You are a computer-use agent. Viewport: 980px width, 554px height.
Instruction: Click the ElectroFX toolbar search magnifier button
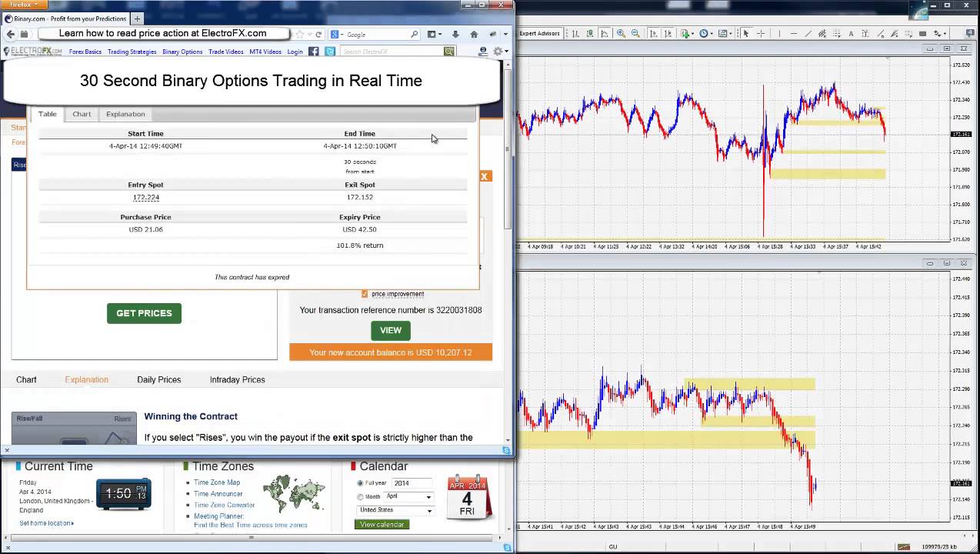click(x=448, y=52)
